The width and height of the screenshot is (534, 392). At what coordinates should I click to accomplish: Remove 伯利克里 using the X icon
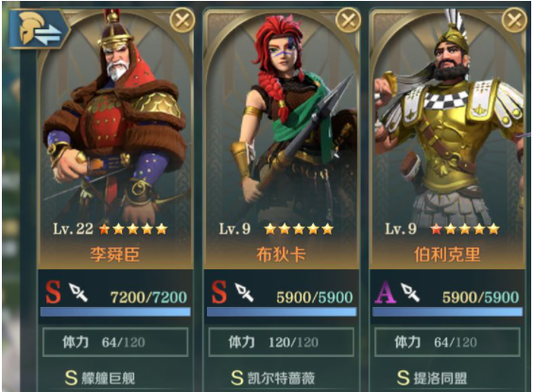[514, 21]
